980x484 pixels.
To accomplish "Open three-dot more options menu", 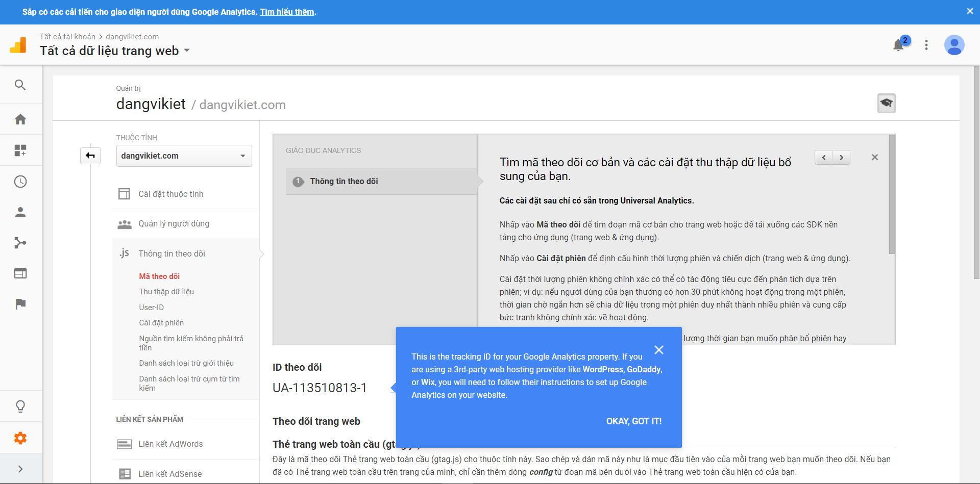I will coord(926,45).
